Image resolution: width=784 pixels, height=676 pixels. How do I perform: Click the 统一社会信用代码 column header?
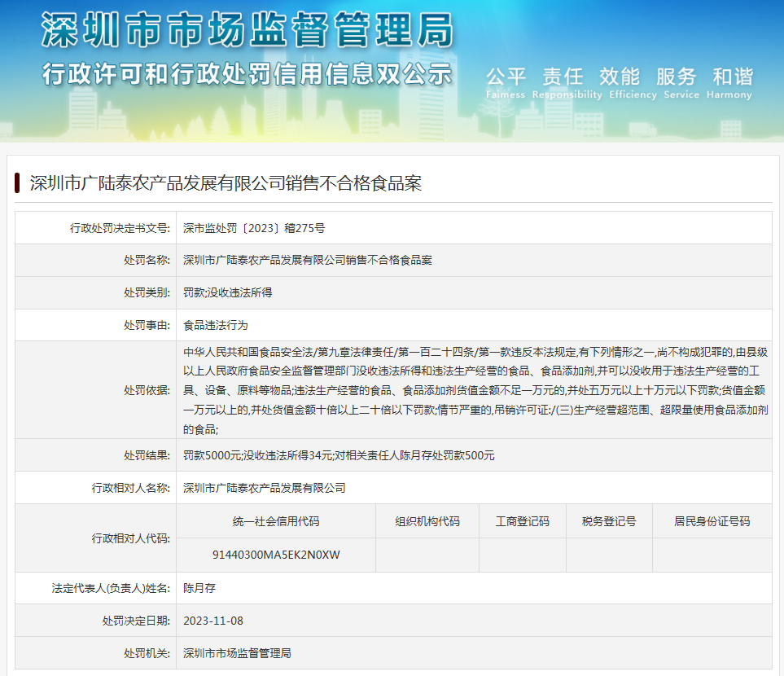[275, 521]
